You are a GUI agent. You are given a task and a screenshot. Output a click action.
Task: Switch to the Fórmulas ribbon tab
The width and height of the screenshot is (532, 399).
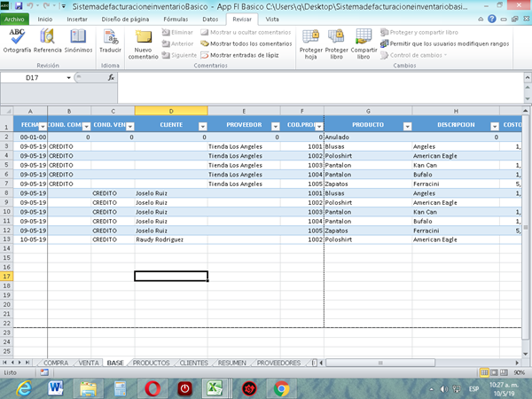(176, 18)
